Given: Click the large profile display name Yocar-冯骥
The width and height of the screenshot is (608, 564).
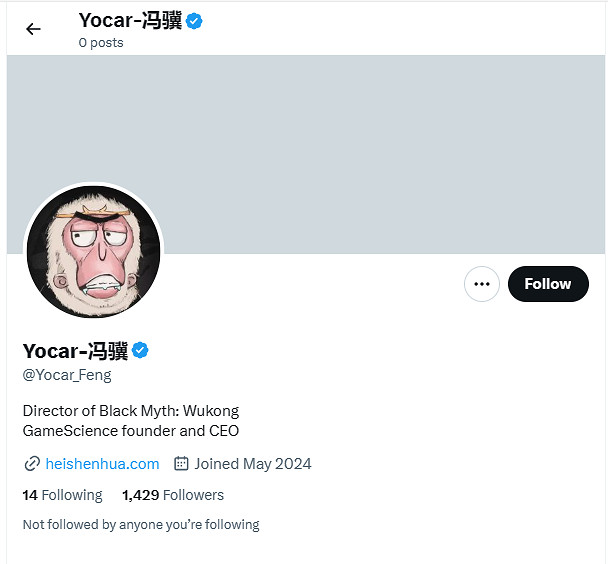Looking at the screenshot, I should (75, 351).
